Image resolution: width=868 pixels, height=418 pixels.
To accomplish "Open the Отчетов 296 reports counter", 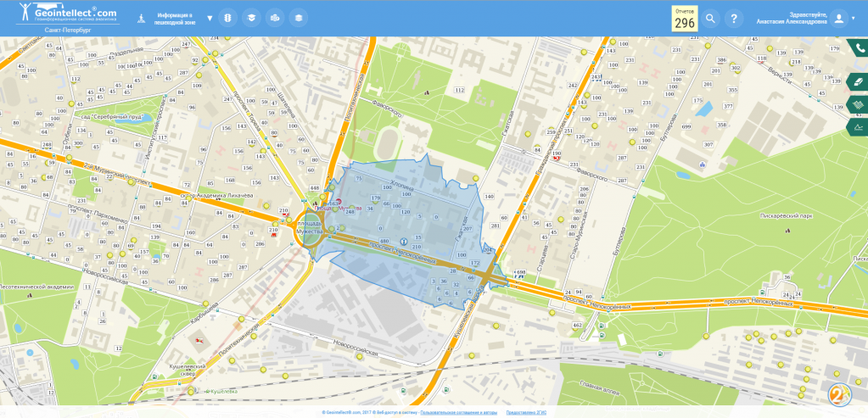I will [x=685, y=19].
